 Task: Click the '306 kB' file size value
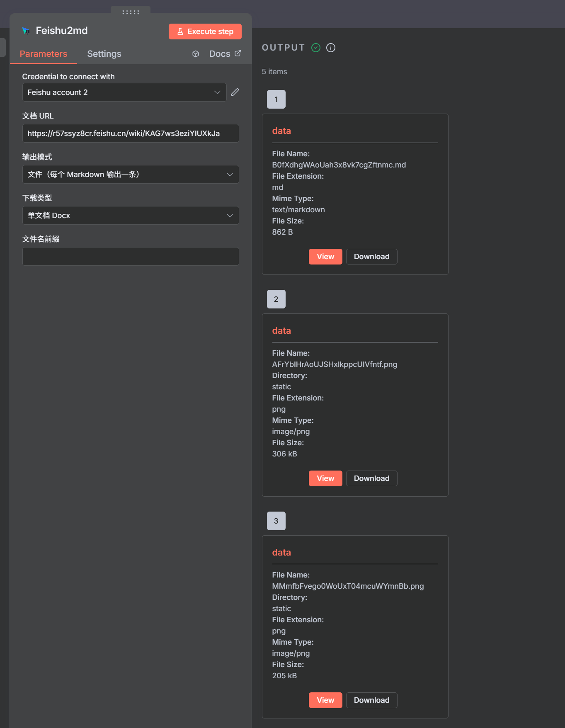[x=284, y=454]
